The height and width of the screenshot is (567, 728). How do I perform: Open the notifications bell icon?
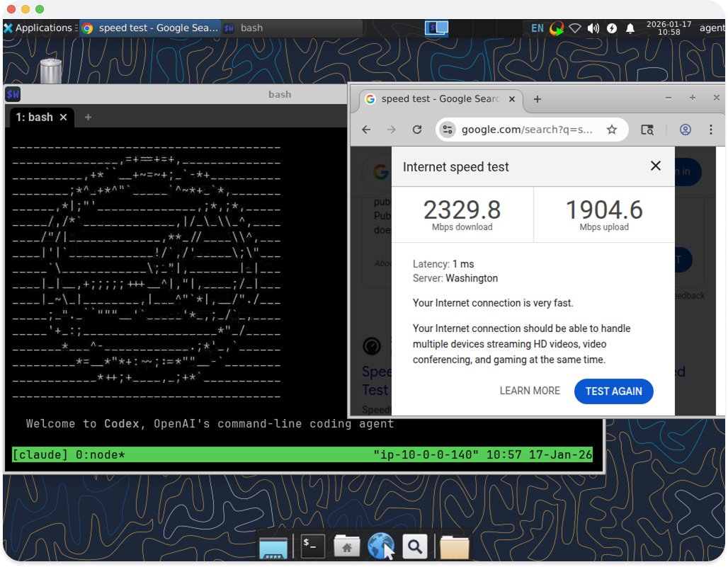[x=630, y=28]
